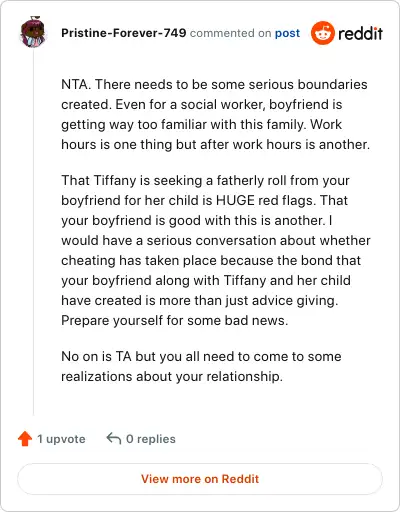The image size is (400, 512).
Task: Click the orange upvote arrow icon
Action: pyautogui.click(x=25, y=439)
